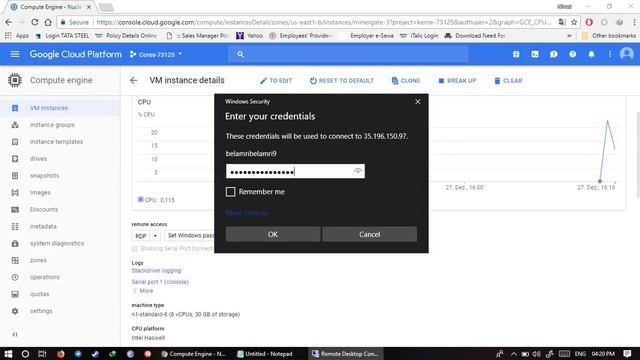Open the three-dot more options menu in header
640x360 pixels.
pos(610,54)
